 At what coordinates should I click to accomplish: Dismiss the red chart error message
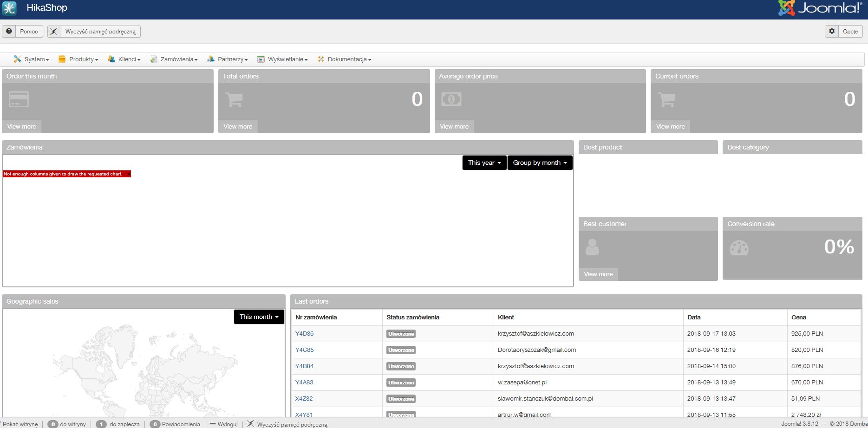click(x=128, y=174)
